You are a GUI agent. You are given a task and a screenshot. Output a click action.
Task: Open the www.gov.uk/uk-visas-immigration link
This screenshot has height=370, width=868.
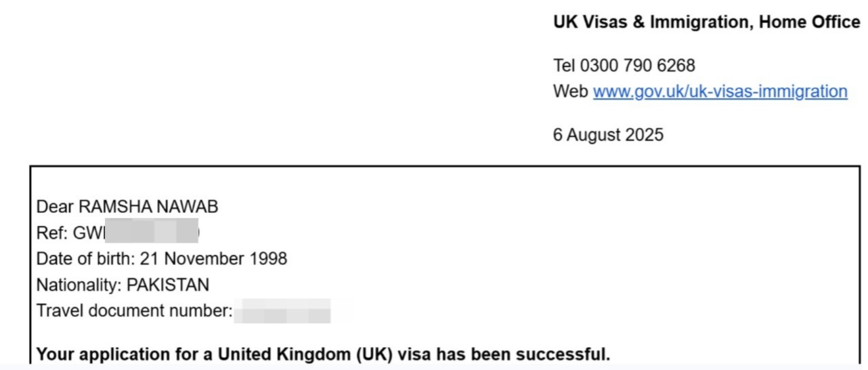pyautogui.click(x=720, y=91)
